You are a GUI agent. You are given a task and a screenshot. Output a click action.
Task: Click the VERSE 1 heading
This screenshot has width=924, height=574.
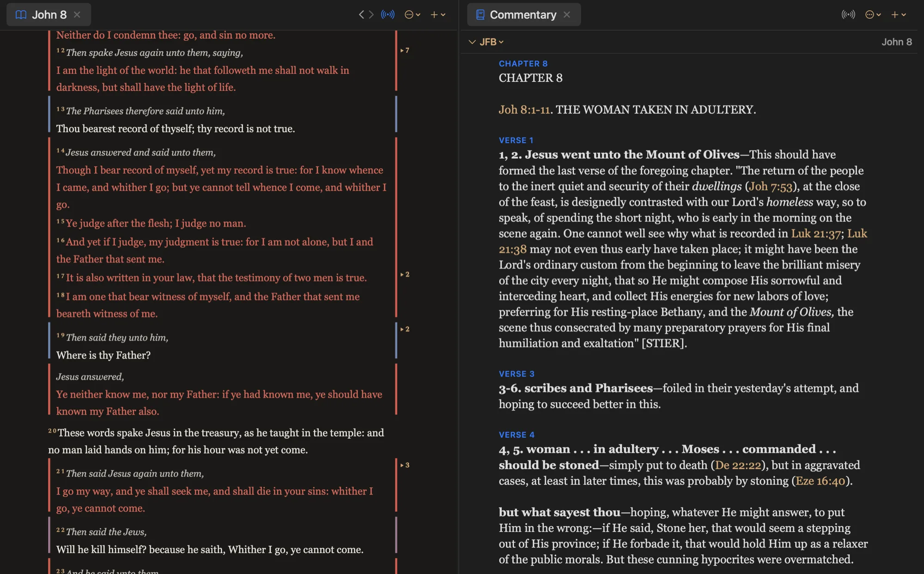pyautogui.click(x=516, y=140)
